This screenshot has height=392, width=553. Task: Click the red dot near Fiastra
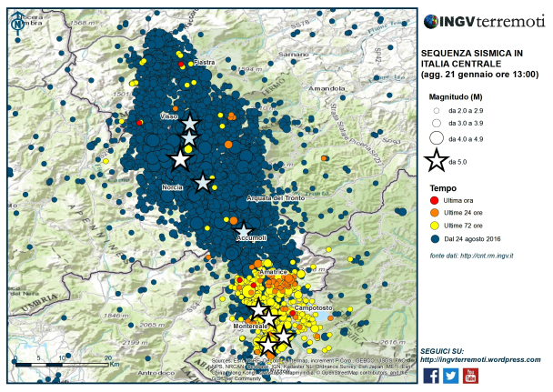[181, 65]
